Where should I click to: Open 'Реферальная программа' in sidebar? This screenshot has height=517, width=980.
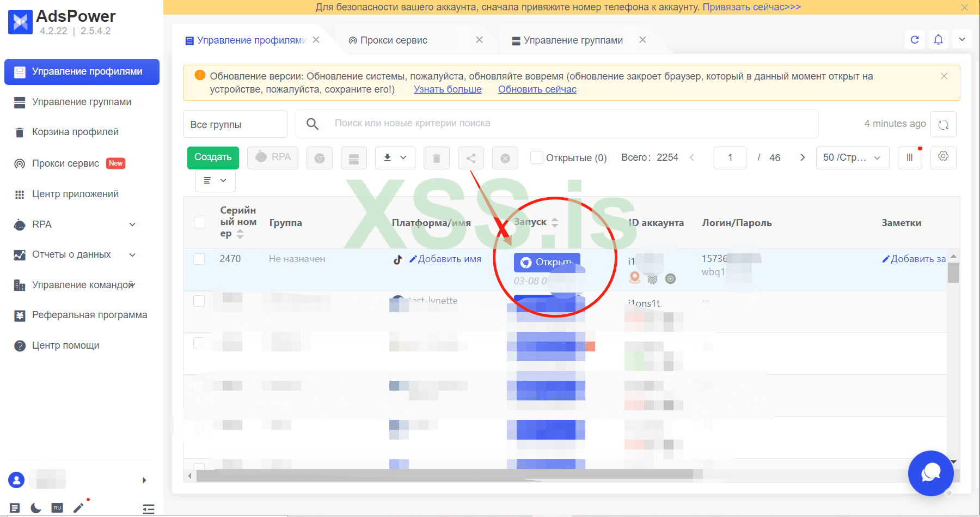(x=82, y=315)
